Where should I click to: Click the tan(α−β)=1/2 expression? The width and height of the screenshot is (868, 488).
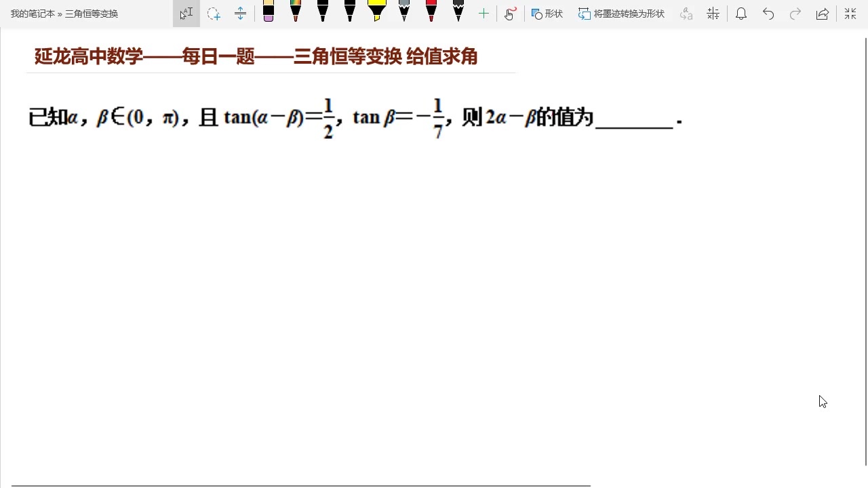point(279,118)
